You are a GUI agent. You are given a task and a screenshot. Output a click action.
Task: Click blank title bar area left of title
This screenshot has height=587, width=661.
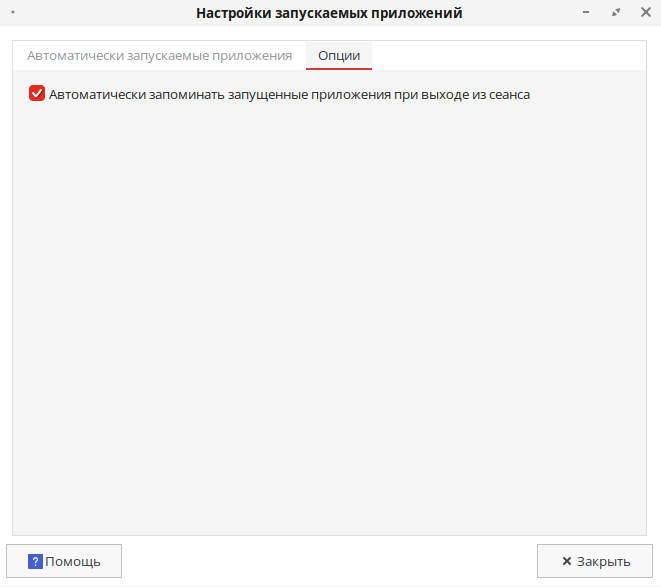[100, 13]
